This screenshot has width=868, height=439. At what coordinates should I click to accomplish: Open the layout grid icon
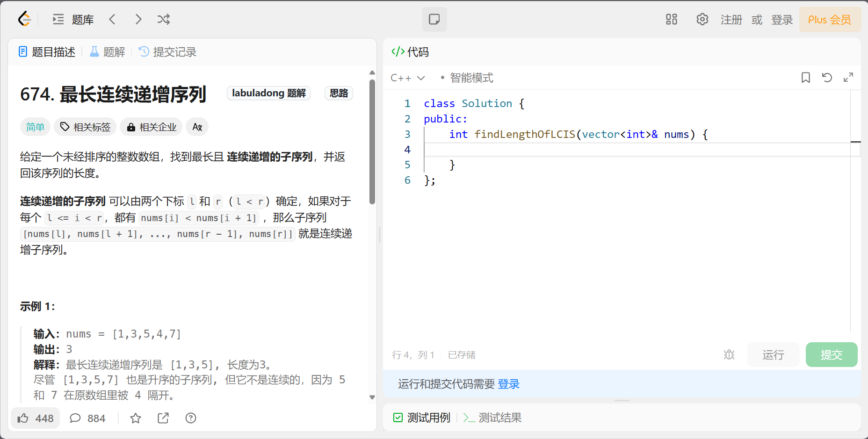pos(672,19)
